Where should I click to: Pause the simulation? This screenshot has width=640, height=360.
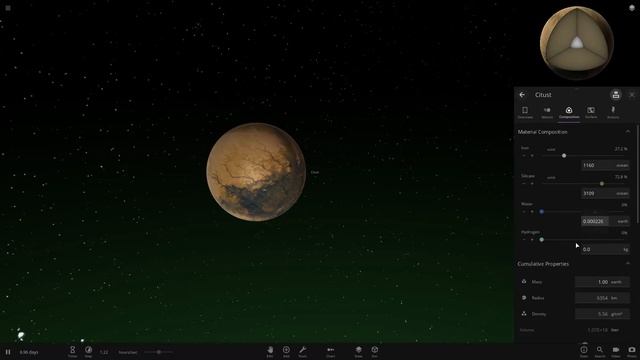[x=8, y=352]
